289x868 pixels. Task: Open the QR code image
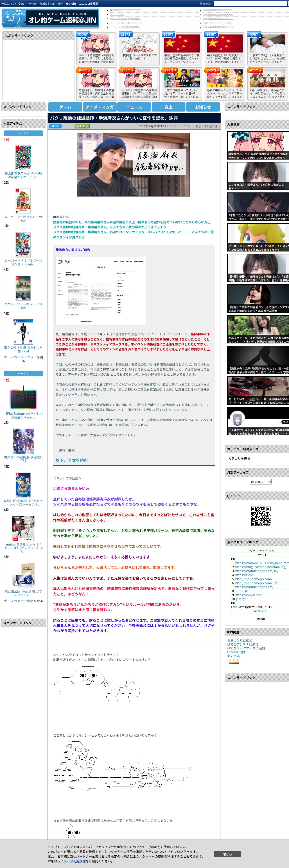click(x=260, y=516)
